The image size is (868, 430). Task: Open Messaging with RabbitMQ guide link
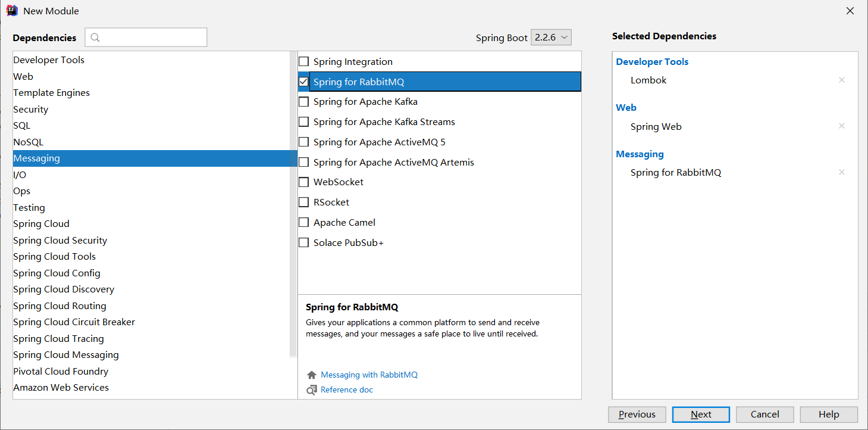(x=369, y=375)
